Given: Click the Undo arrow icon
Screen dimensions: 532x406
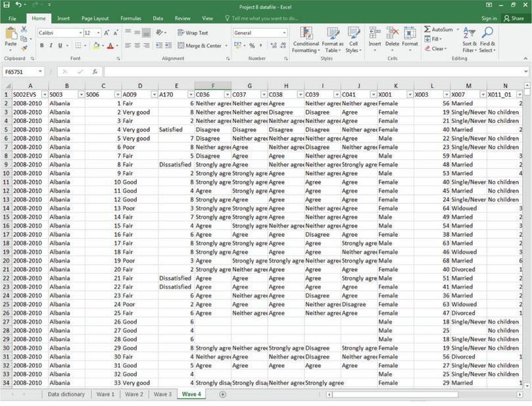Looking at the screenshot, I should [x=19, y=5].
